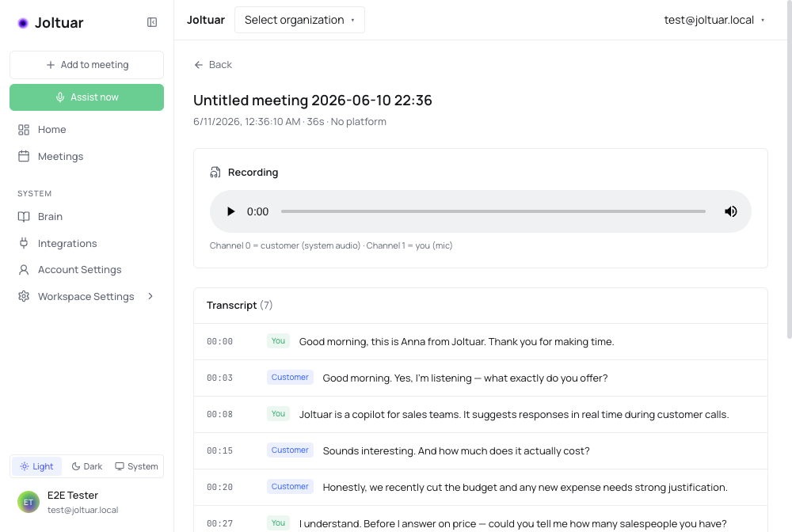Image resolution: width=792 pixels, height=532 pixels.
Task: Open Integrations plug icon
Action: click(24, 243)
